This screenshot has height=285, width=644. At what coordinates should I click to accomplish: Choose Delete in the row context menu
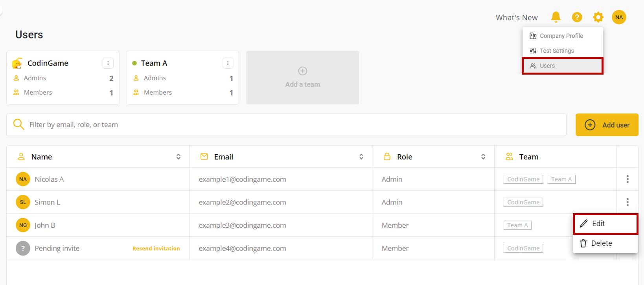[x=602, y=243]
